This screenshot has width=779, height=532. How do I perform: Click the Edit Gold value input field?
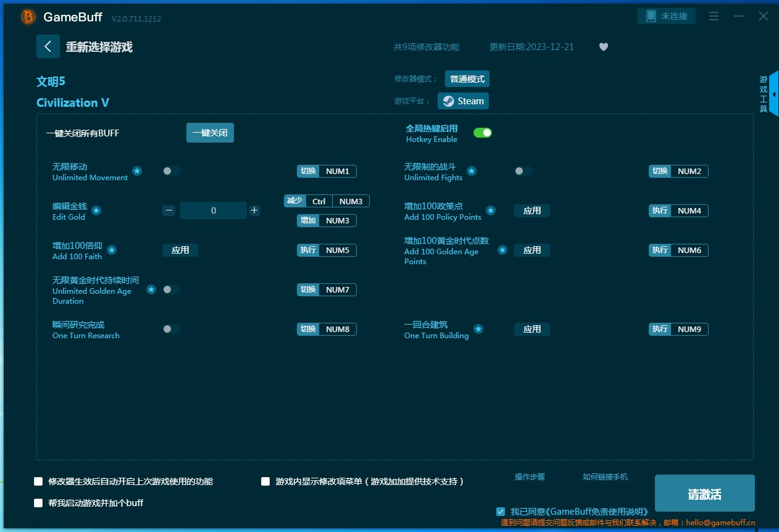click(214, 210)
